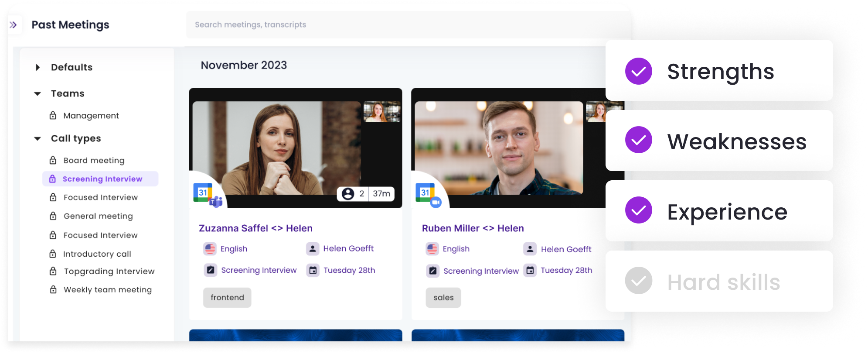The width and height of the screenshot is (868, 354).
Task: Open Weekly team meeting call type
Action: pos(107,290)
